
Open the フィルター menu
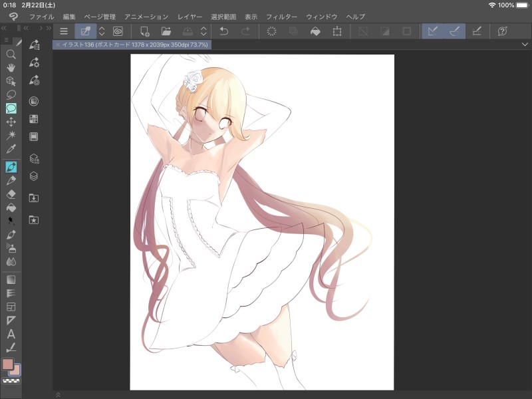coord(281,17)
